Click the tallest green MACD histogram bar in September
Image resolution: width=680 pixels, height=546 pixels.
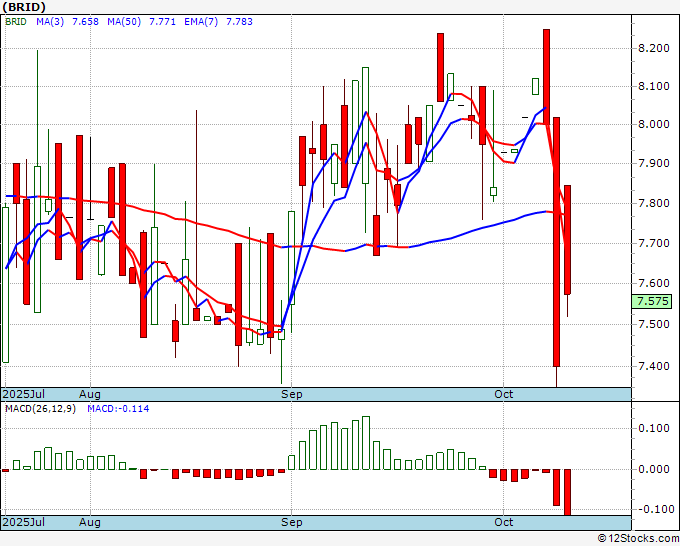[x=366, y=443]
